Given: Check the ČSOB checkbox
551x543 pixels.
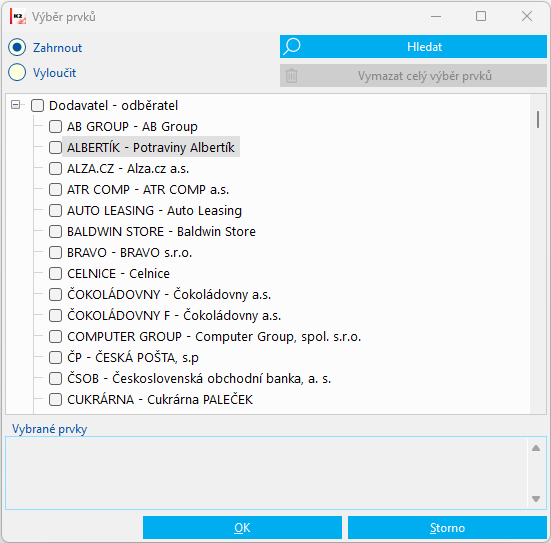Looking at the screenshot, I should click(55, 379).
